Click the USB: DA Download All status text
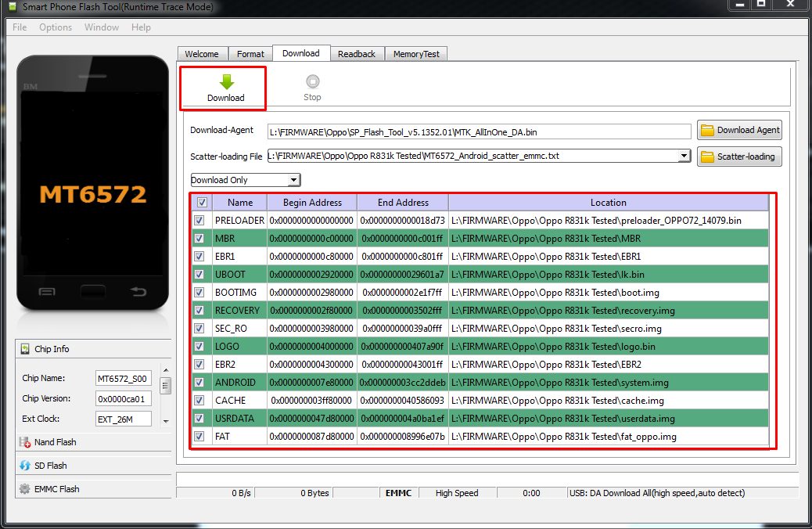Viewport: 812px width, 529px height. (x=657, y=493)
